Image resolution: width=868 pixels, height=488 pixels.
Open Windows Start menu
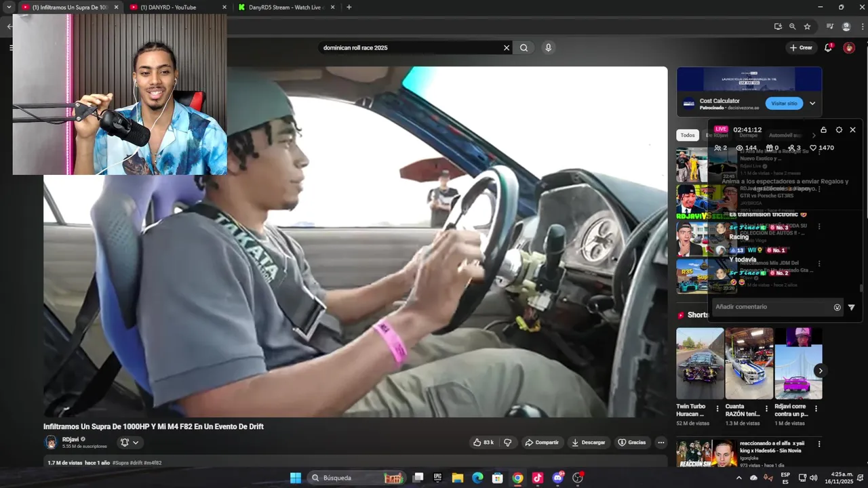tap(296, 478)
